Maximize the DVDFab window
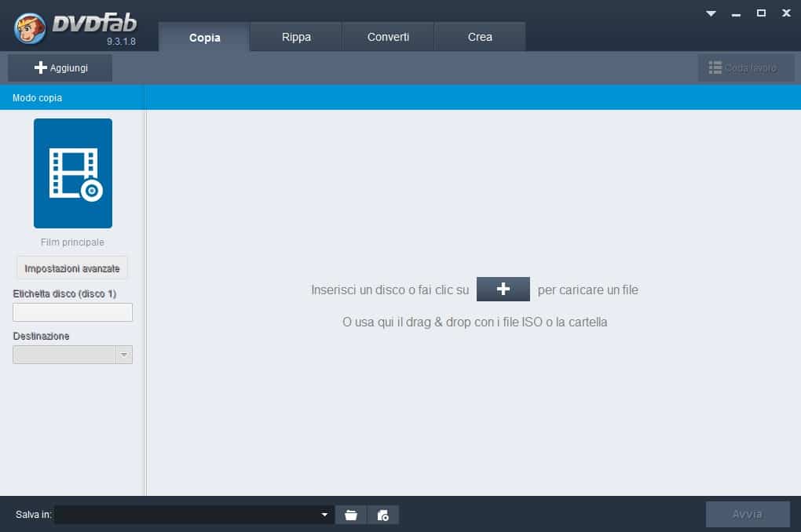The height and width of the screenshot is (532, 801). [x=761, y=13]
